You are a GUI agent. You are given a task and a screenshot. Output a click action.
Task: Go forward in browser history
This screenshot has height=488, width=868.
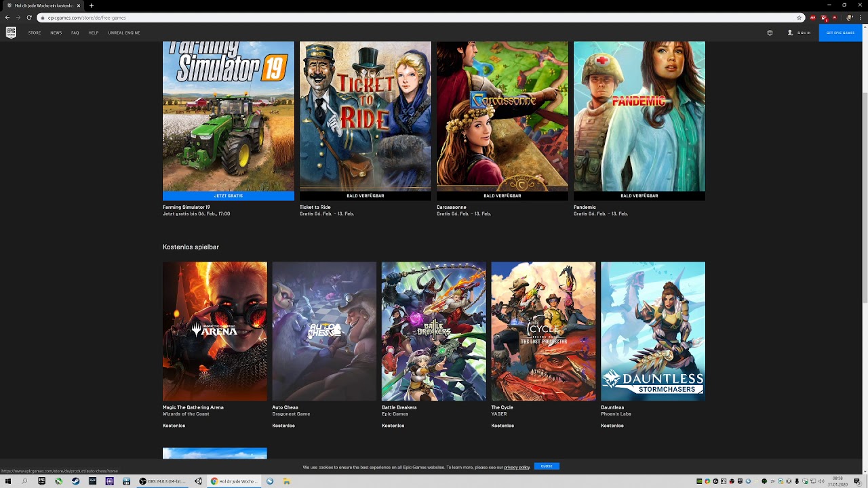(18, 18)
